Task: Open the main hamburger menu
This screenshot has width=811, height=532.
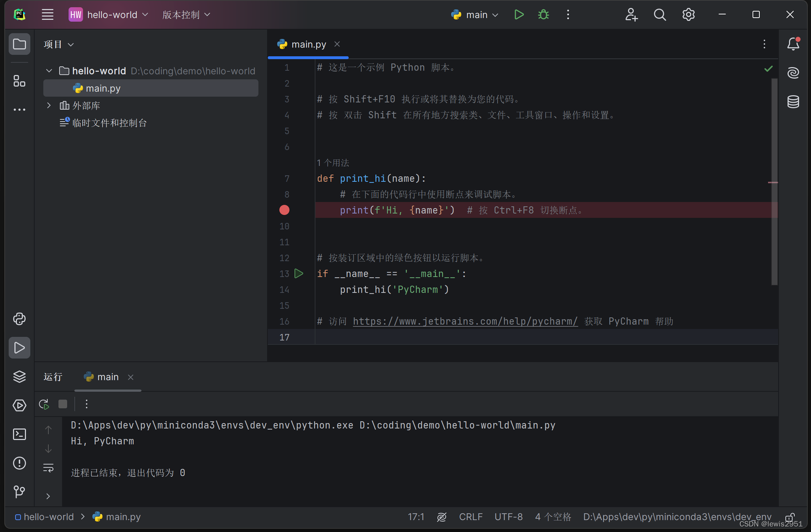Action: coord(48,15)
